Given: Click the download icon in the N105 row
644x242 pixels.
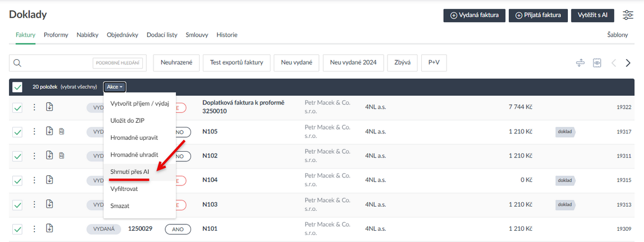Looking at the screenshot, I should point(49,131).
